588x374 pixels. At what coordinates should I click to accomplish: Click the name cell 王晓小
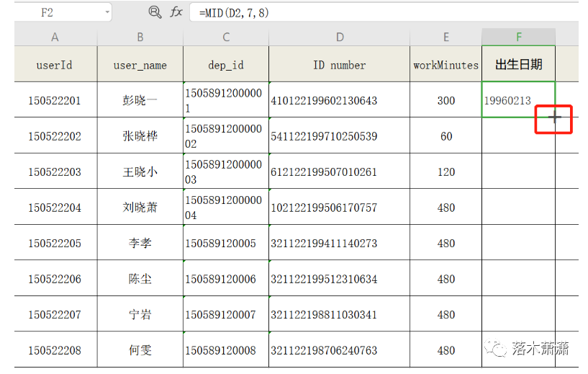[x=140, y=172]
